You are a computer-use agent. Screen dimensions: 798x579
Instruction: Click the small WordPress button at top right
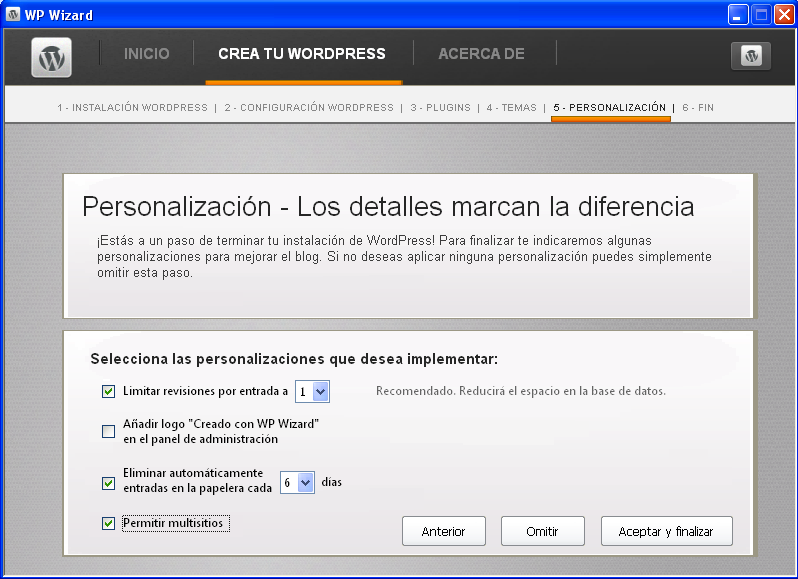[751, 55]
